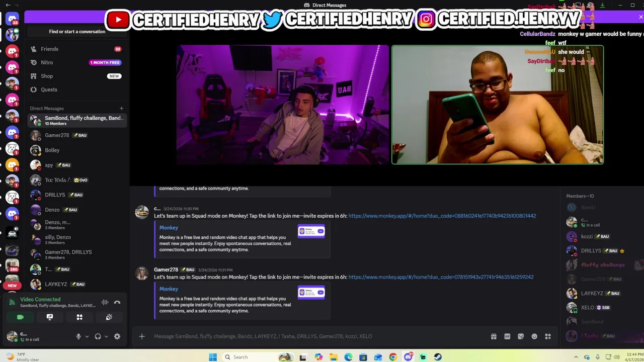Create a new direct message with plus icon

point(121,108)
